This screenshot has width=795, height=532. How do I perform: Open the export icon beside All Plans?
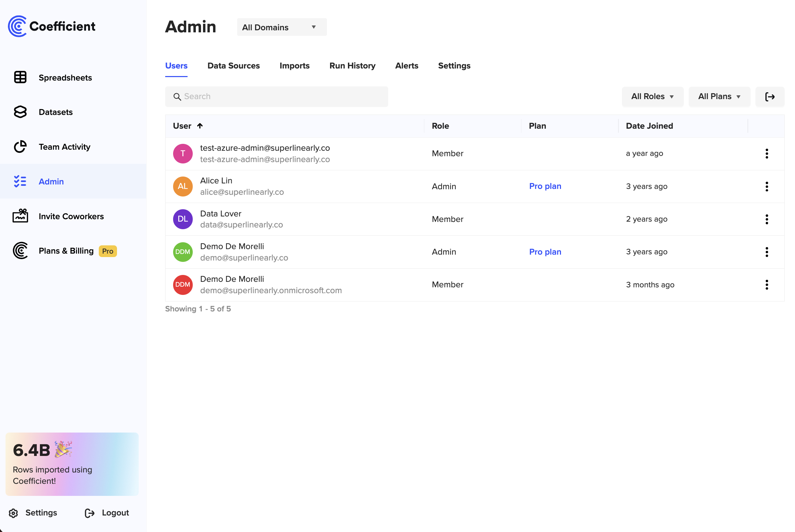770,97
